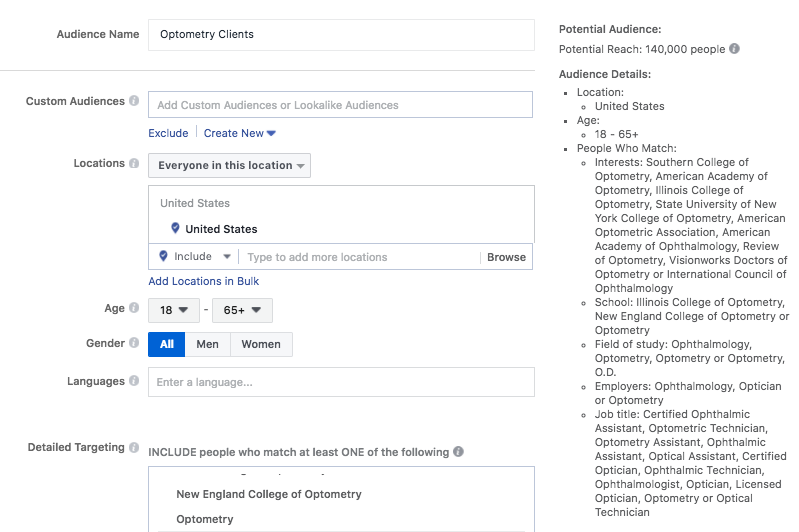799x532 pixels.
Task: Open Everyone in this location dropdown
Action: pos(229,166)
